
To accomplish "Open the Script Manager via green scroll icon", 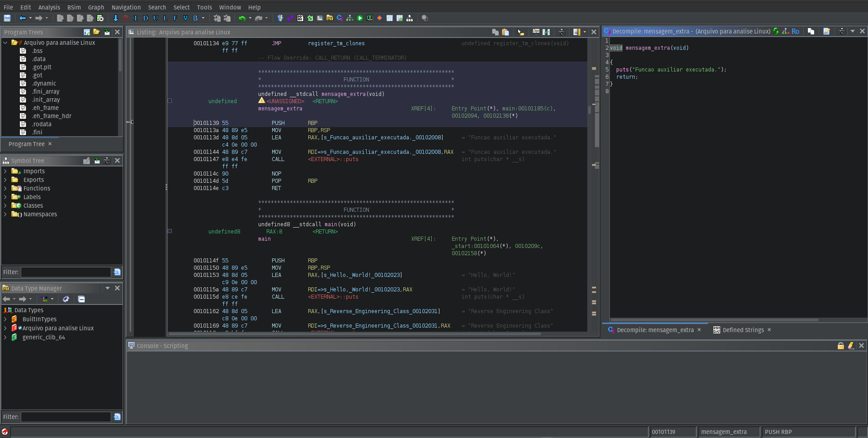I will 311,18.
